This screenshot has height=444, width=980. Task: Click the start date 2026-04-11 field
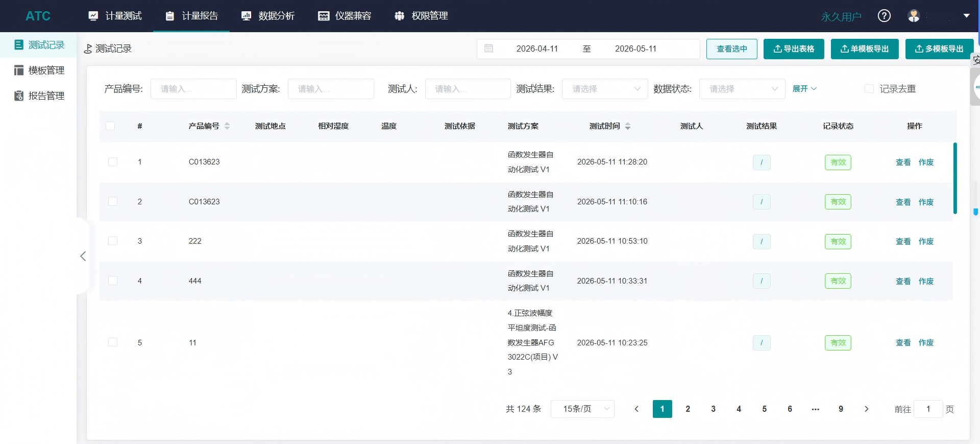click(537, 49)
